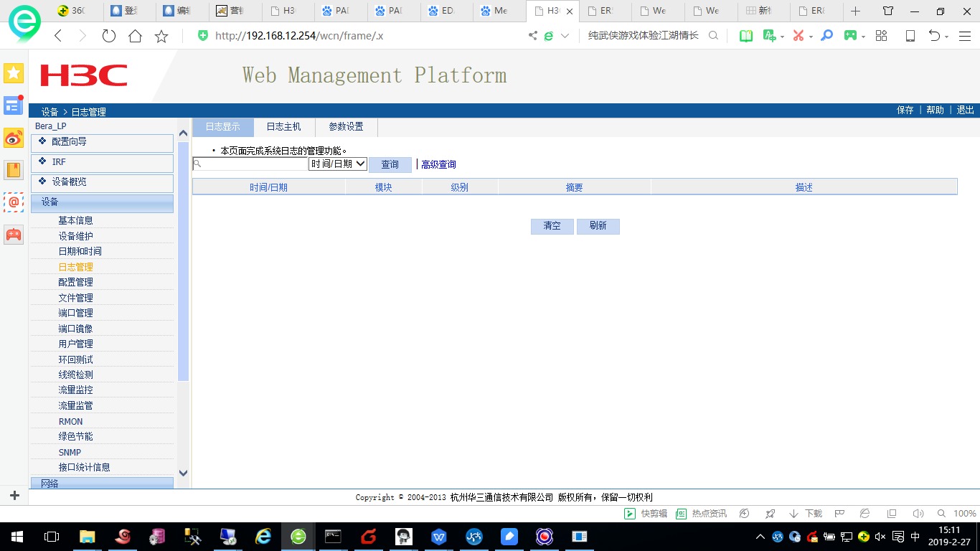Launch Internet Explorer from the taskbar
980x551 pixels.
click(x=263, y=536)
